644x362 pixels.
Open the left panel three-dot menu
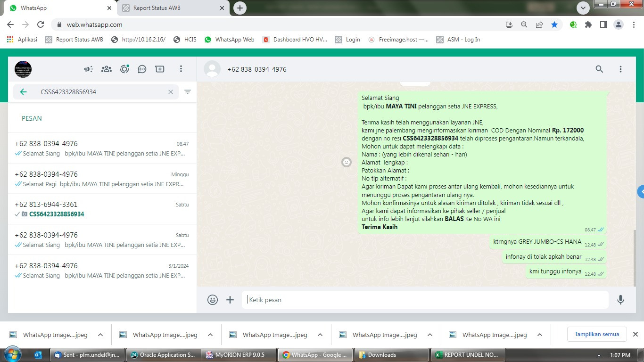point(181,69)
